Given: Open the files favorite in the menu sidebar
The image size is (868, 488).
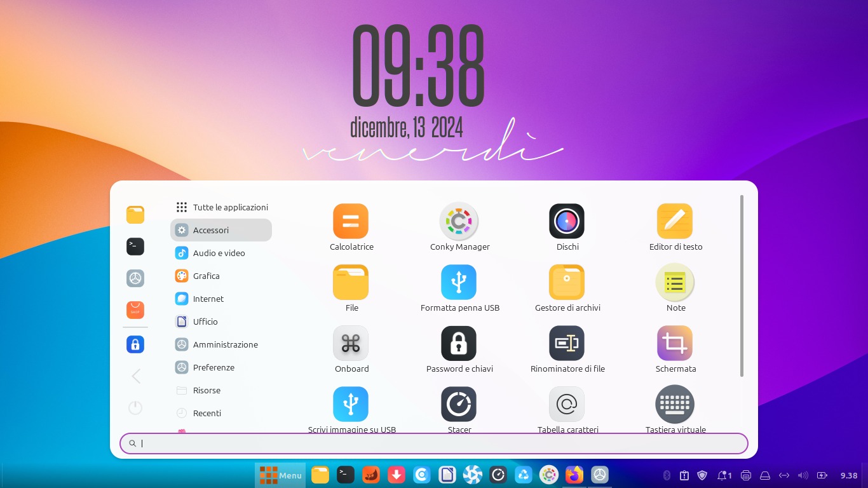Looking at the screenshot, I should pyautogui.click(x=135, y=215).
